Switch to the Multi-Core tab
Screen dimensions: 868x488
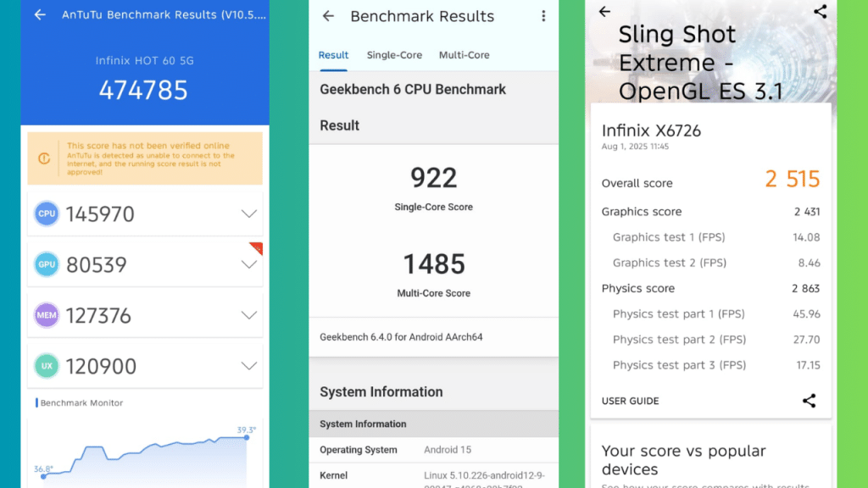(x=464, y=55)
